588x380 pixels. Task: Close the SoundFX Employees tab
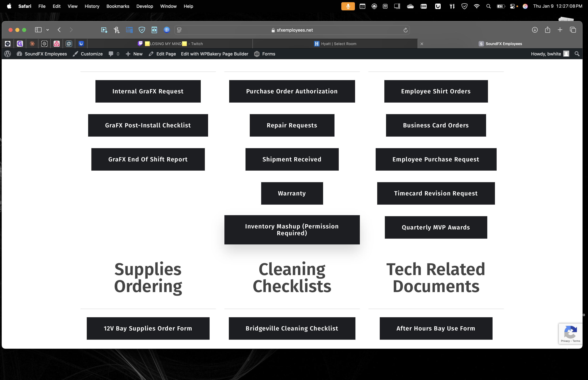tap(422, 44)
